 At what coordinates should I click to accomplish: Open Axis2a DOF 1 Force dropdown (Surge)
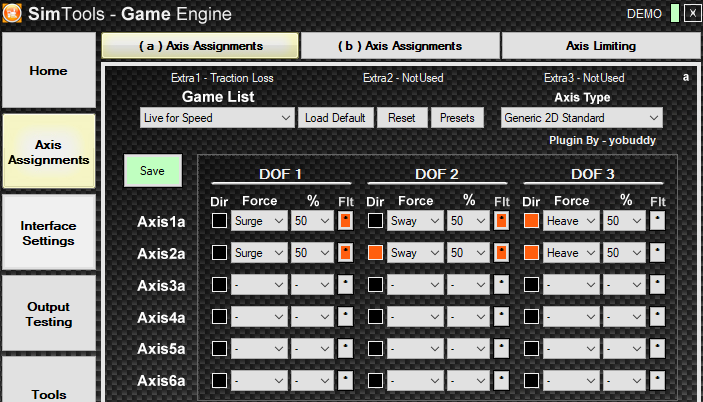coord(259,253)
